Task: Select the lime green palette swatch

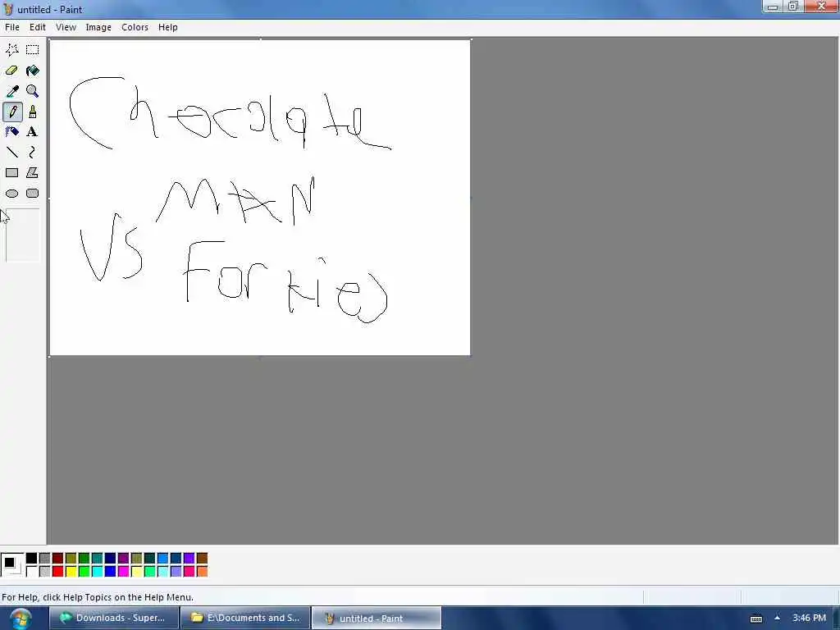Action: tap(84, 572)
